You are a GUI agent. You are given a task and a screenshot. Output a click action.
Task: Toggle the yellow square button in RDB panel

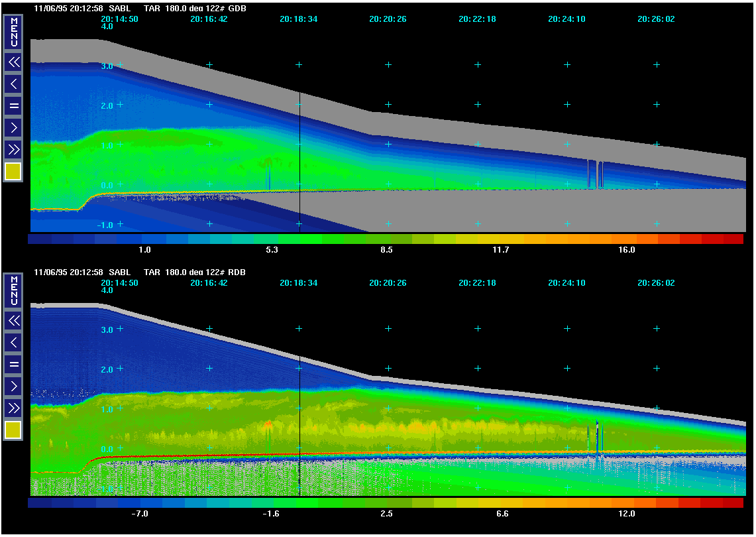(13, 430)
